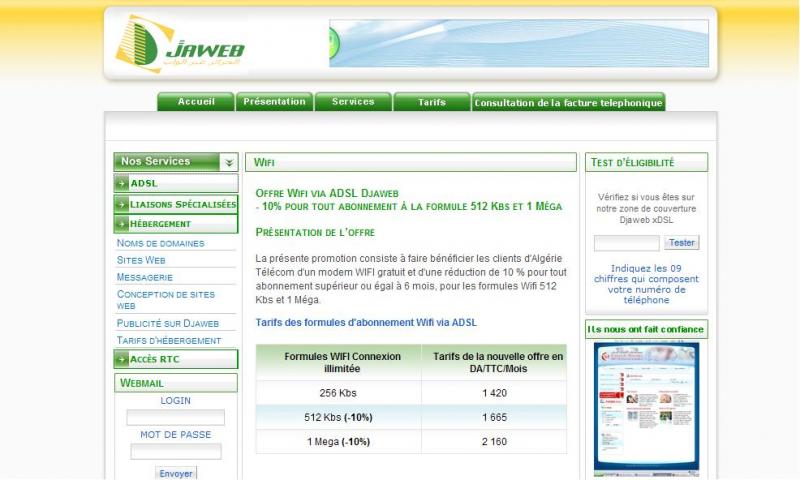Click the Tester eligibility button
Image resolution: width=800 pixels, height=480 pixels.
tap(682, 243)
